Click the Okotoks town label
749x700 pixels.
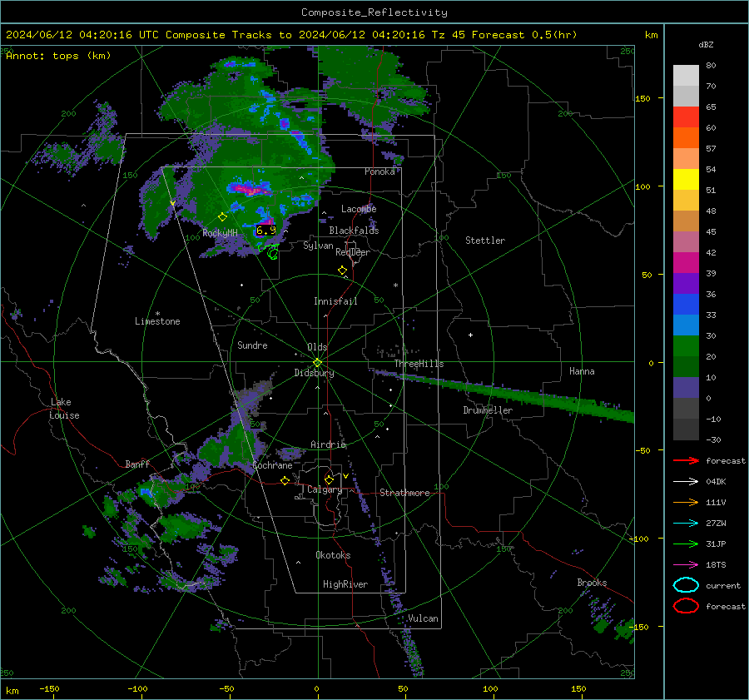(333, 554)
